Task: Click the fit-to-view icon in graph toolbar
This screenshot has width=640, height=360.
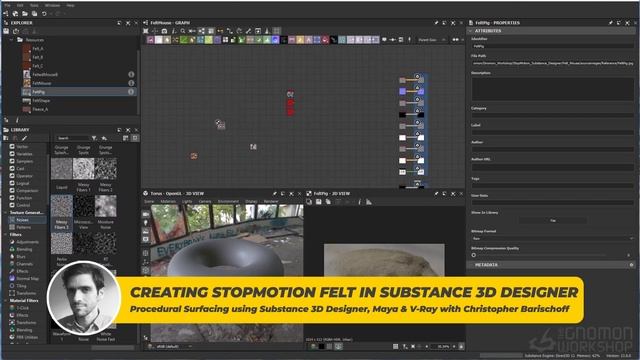Action: pos(146,31)
